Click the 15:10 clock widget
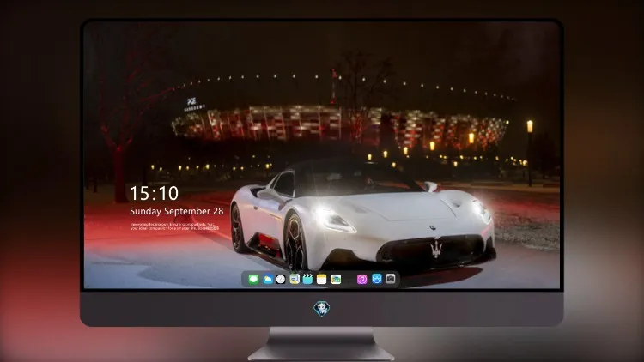The width and height of the screenshot is (644, 362). [154, 193]
